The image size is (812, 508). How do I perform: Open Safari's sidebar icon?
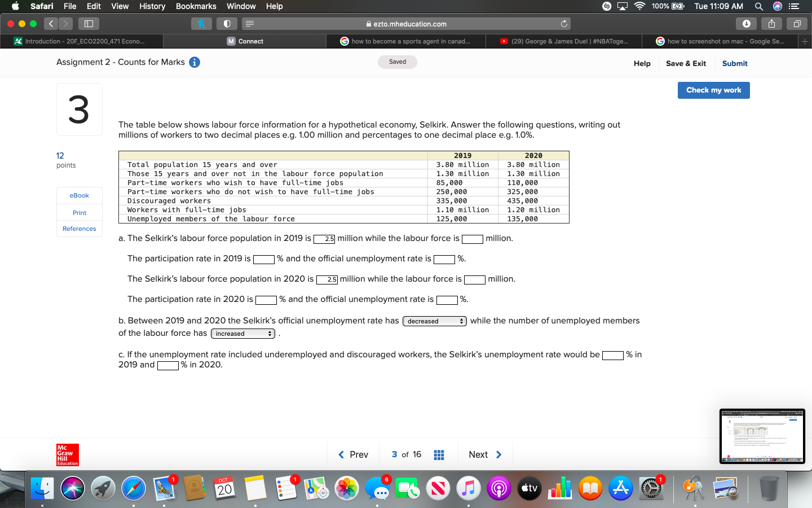88,24
